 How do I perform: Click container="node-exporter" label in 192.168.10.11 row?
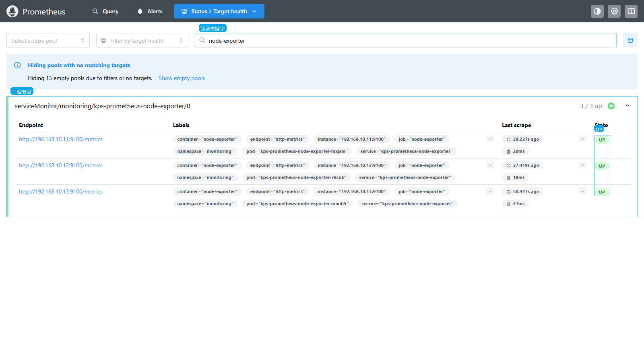[207, 139]
